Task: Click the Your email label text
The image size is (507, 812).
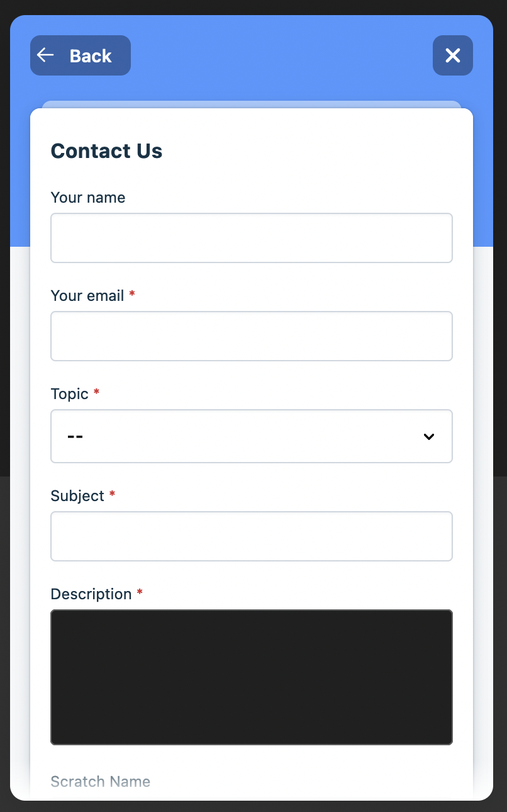Action: [88, 295]
